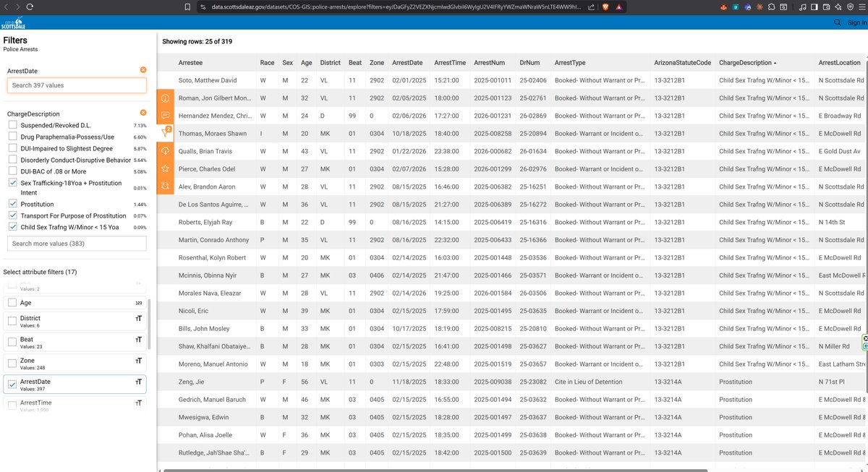Screen dimensions: 868x472
Task: Click the cloud download icon in orange sidebar
Action: pos(165,151)
